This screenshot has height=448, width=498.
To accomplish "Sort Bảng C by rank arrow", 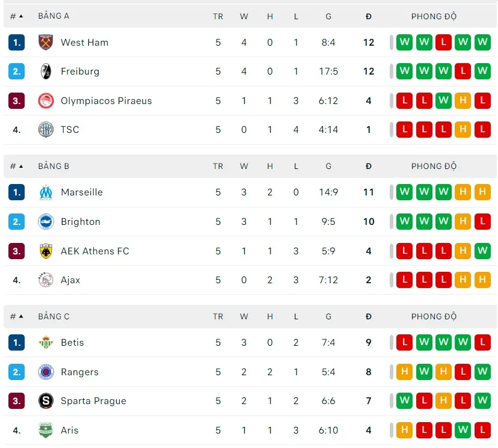I will (21, 317).
